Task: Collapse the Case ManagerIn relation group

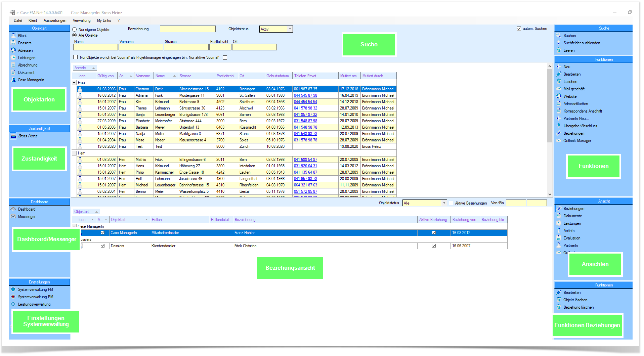Action: (x=74, y=226)
